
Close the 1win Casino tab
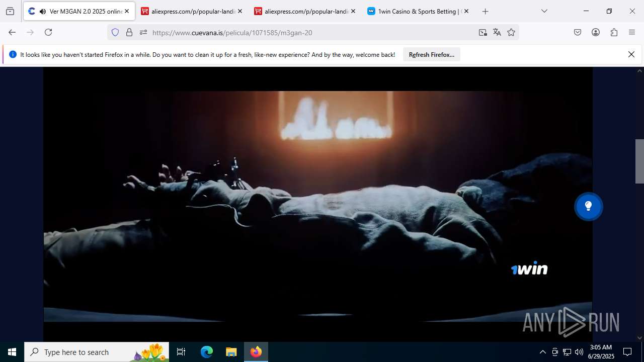point(466,11)
